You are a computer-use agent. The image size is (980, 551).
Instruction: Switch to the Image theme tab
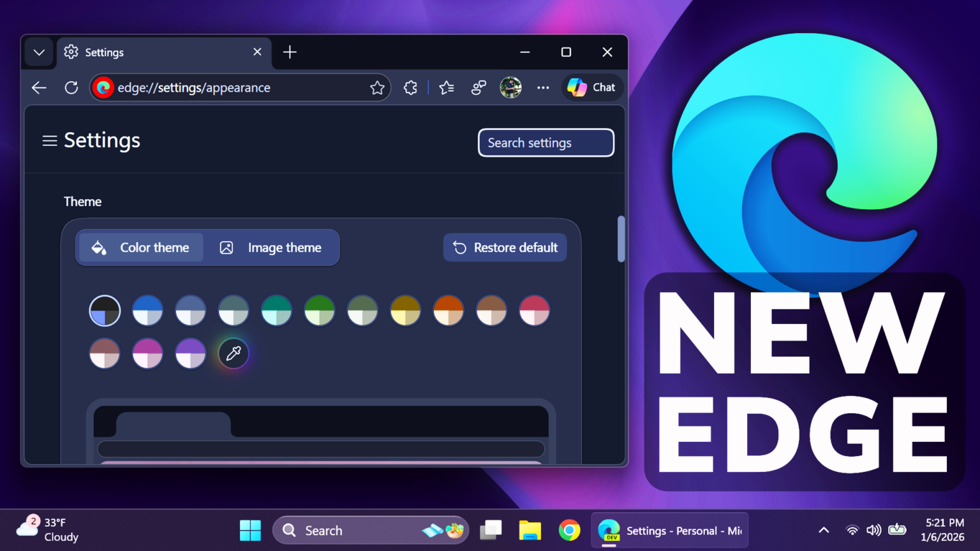click(272, 247)
